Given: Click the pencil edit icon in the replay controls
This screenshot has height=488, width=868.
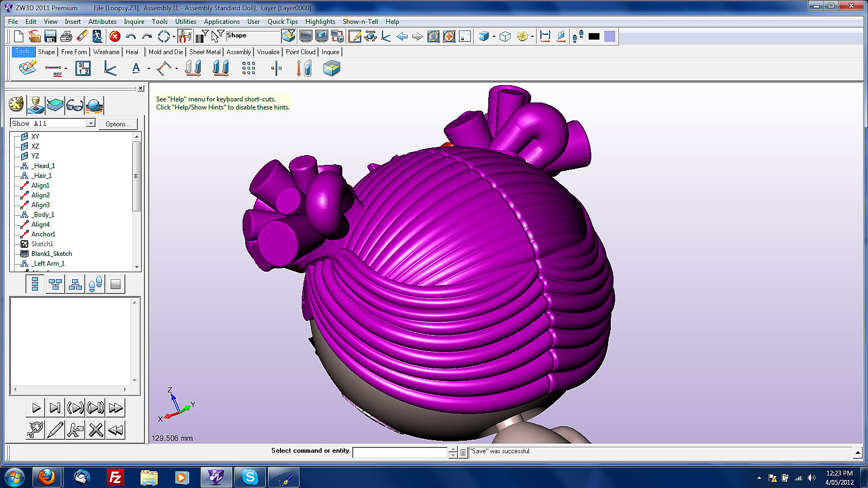Looking at the screenshot, I should pyautogui.click(x=55, y=430).
